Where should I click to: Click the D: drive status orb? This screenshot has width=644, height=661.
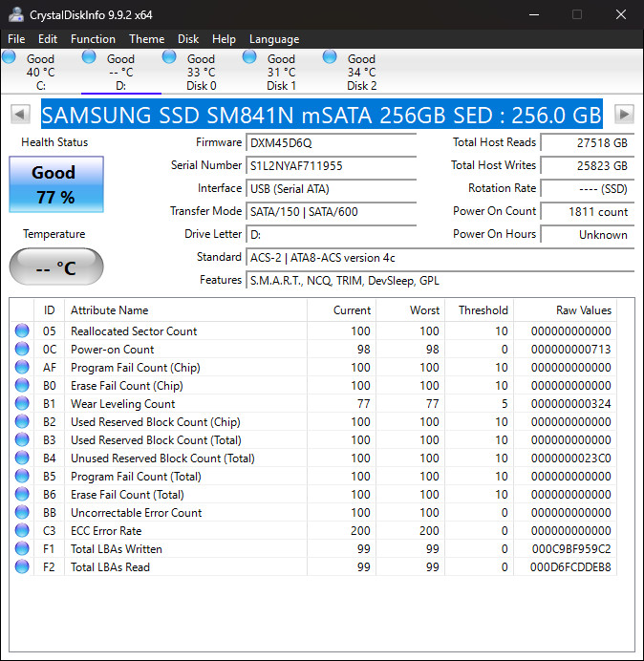(89, 56)
